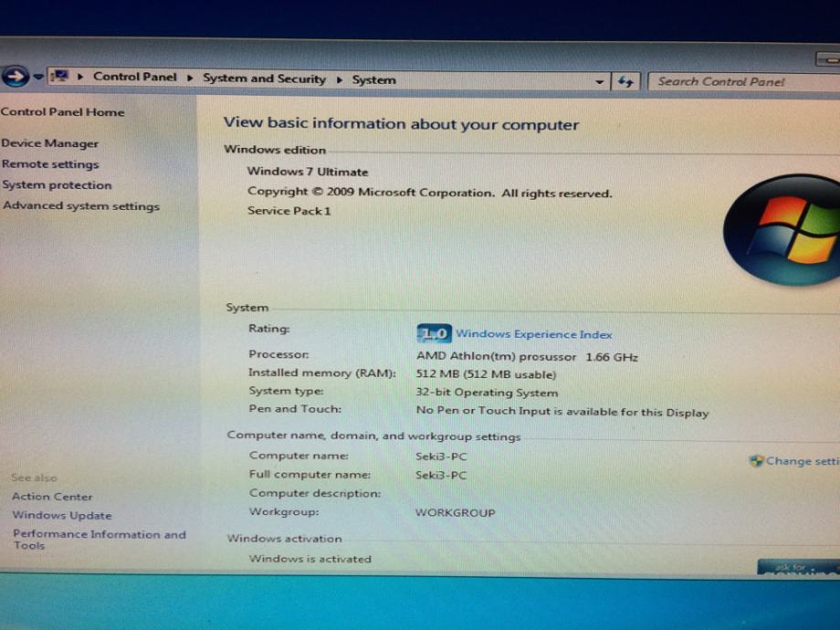
Task: Expand the arrow after System and Security
Action: pos(339,79)
